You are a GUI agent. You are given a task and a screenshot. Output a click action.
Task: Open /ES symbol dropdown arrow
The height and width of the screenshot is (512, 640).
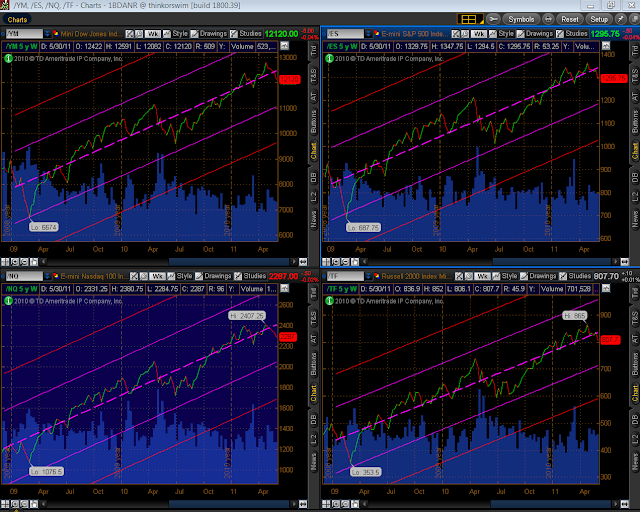pos(369,33)
